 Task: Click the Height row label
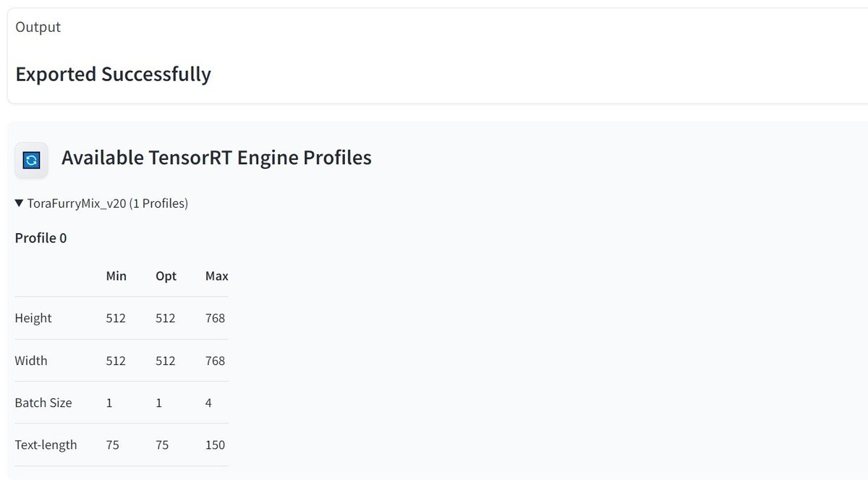tap(33, 318)
